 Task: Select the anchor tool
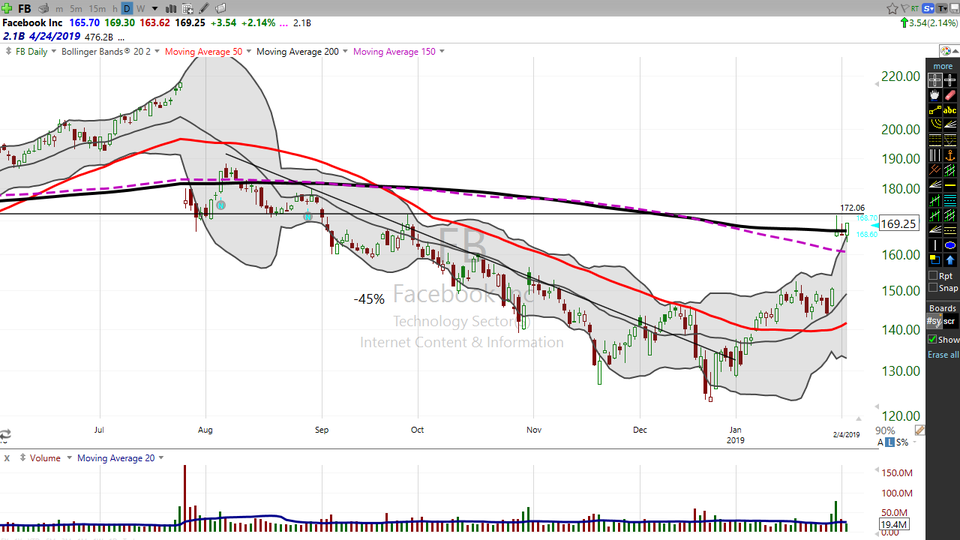point(950,155)
